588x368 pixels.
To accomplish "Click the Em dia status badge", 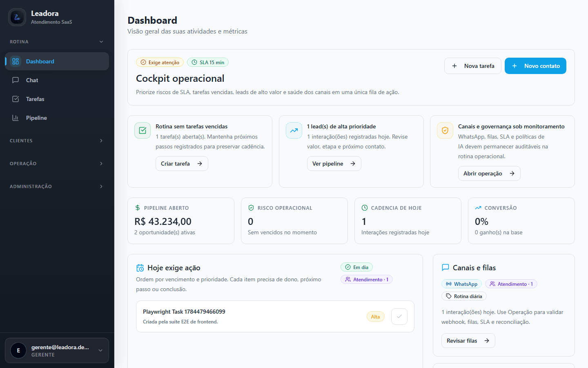I will (x=356, y=267).
